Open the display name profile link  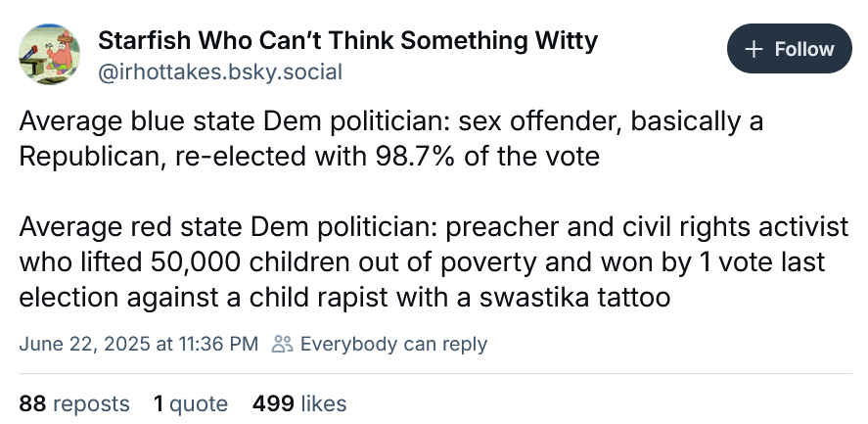(347, 41)
